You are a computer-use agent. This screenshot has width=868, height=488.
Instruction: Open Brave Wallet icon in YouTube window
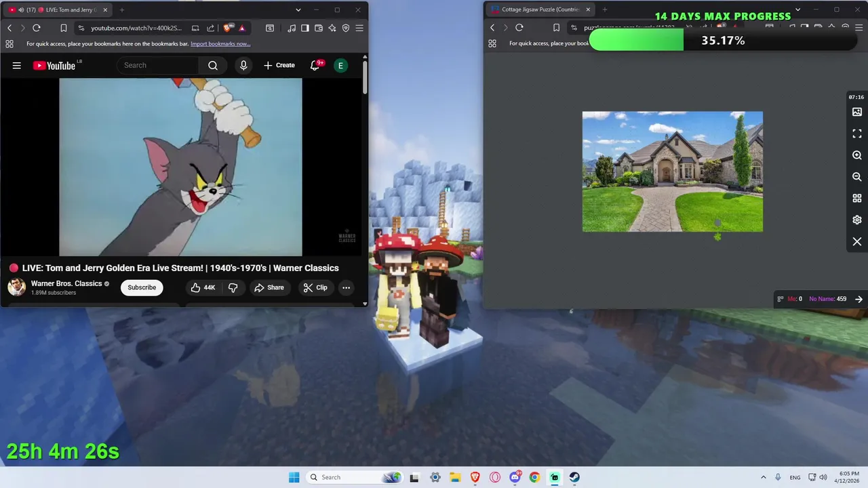[319, 28]
